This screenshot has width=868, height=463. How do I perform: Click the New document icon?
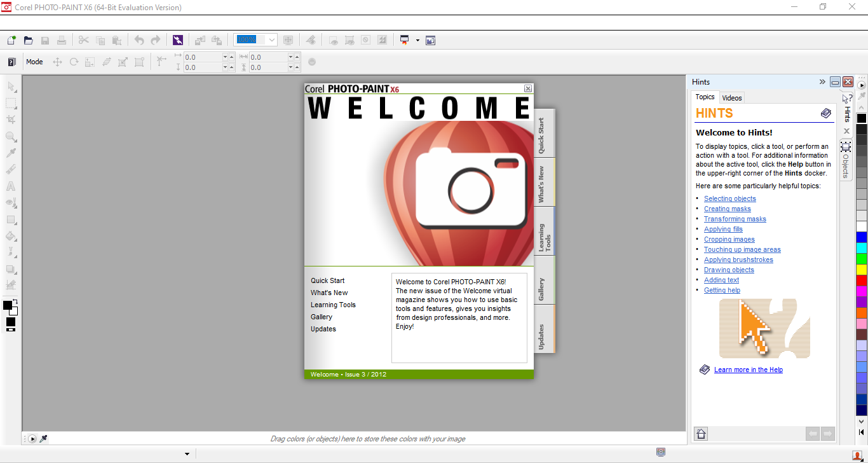(11, 40)
